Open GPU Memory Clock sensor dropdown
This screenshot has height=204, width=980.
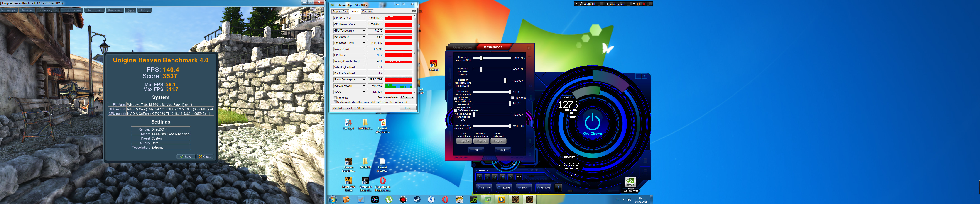coord(364,24)
